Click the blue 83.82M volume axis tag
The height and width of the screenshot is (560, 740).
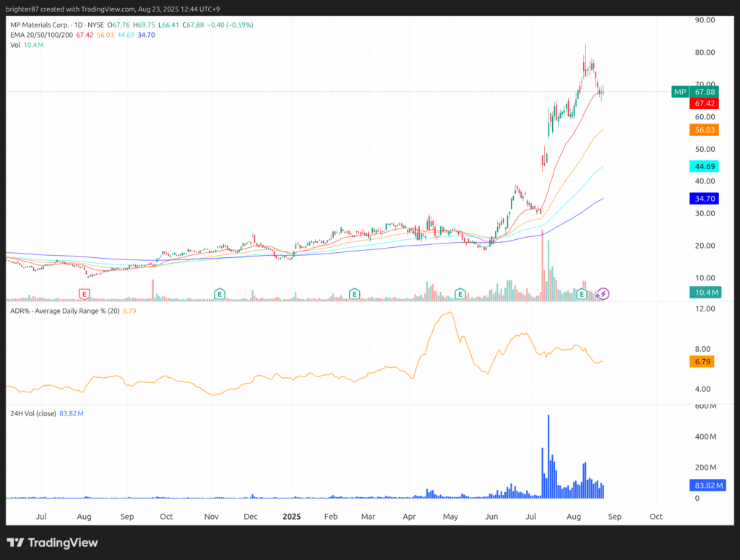click(708, 486)
